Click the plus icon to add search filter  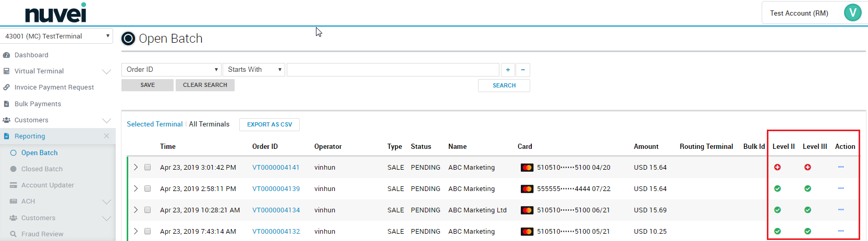tap(508, 70)
